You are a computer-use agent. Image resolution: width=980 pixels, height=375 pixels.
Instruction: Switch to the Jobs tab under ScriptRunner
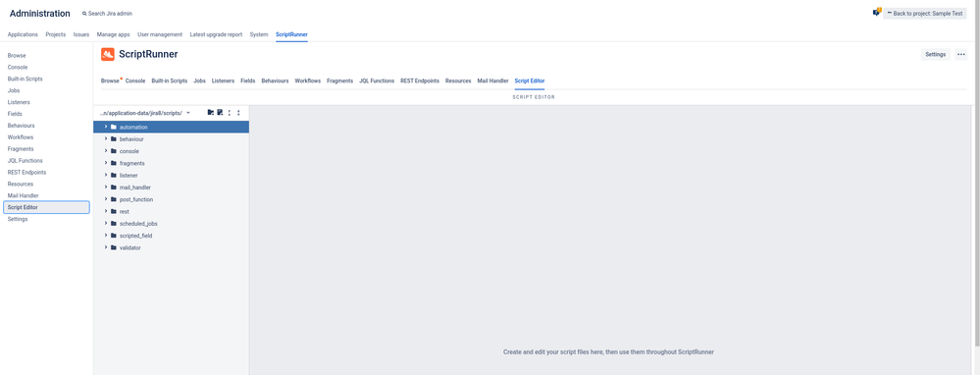[199, 80]
